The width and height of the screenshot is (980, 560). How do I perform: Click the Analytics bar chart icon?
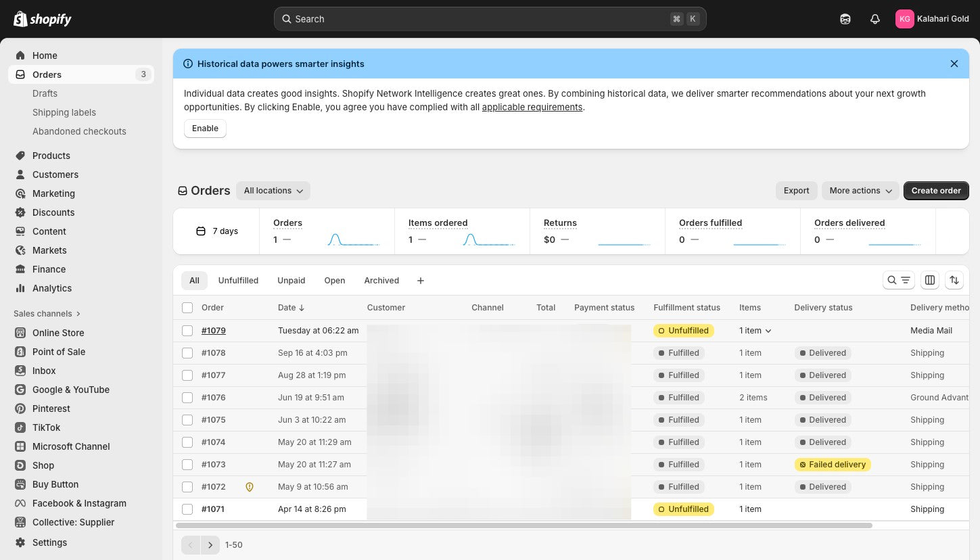pos(20,288)
